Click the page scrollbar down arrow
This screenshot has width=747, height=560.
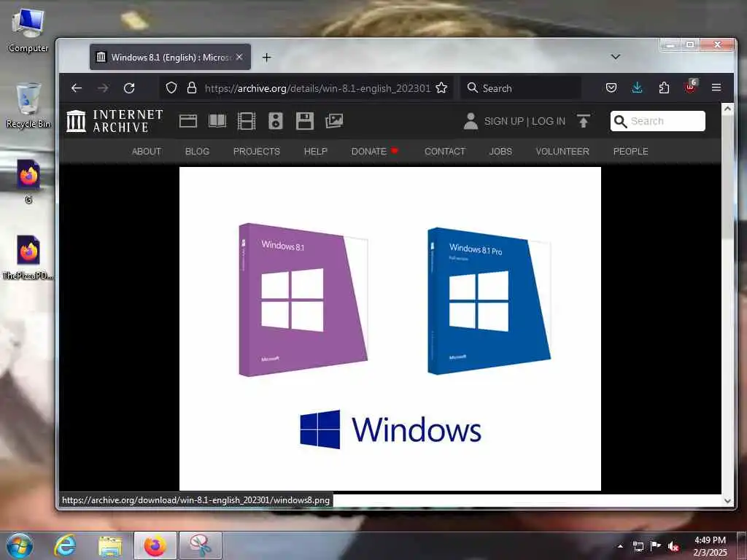click(x=727, y=500)
